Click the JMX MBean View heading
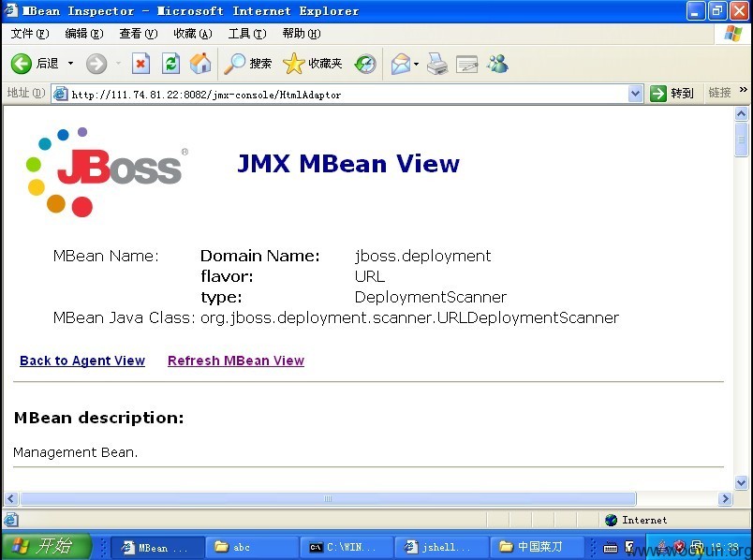Image resolution: width=753 pixels, height=560 pixels. pos(348,164)
